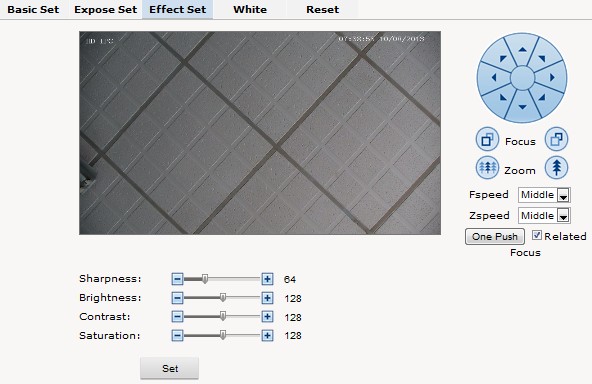Increase Sharpness with the plus button
Screen dimensions: 592x384
pyautogui.click(x=267, y=279)
